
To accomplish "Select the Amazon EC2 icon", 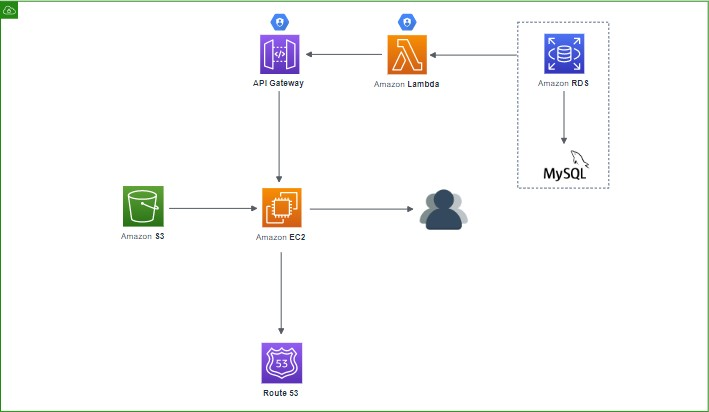I will [x=281, y=208].
